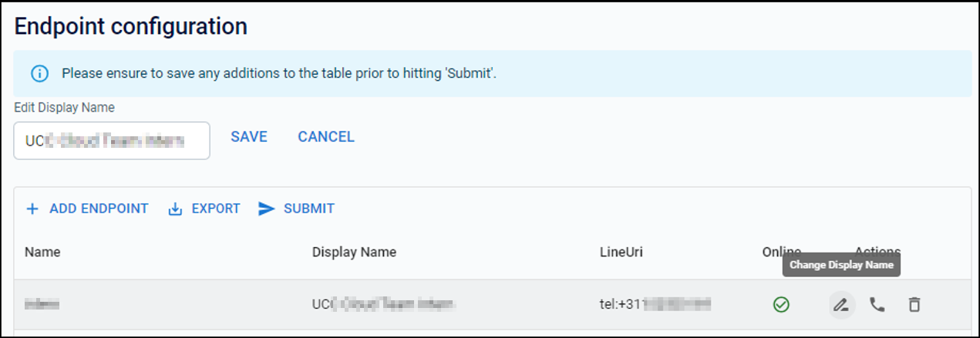Cancel the display name edit
The height and width of the screenshot is (338, 980).
tap(326, 136)
